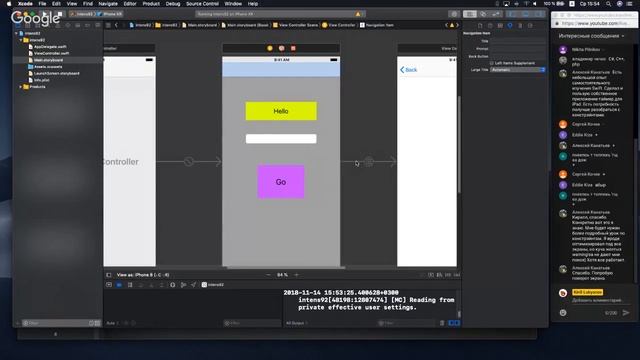Toggle the Debug area visibility
The image size is (640, 360).
[526, 14]
